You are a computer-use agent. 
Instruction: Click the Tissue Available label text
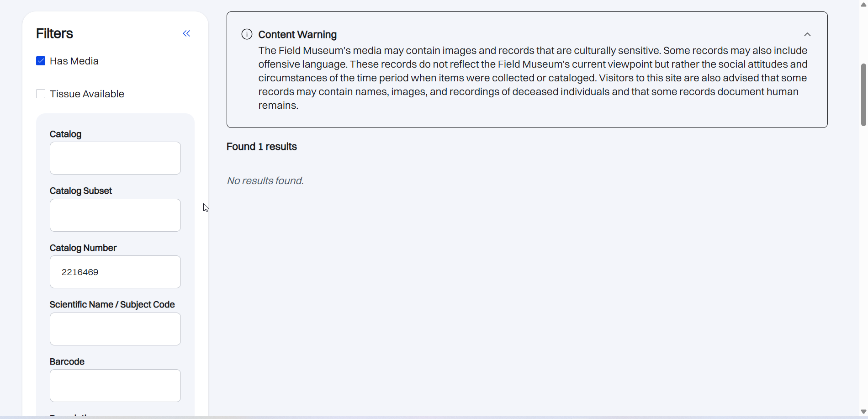[x=87, y=94]
